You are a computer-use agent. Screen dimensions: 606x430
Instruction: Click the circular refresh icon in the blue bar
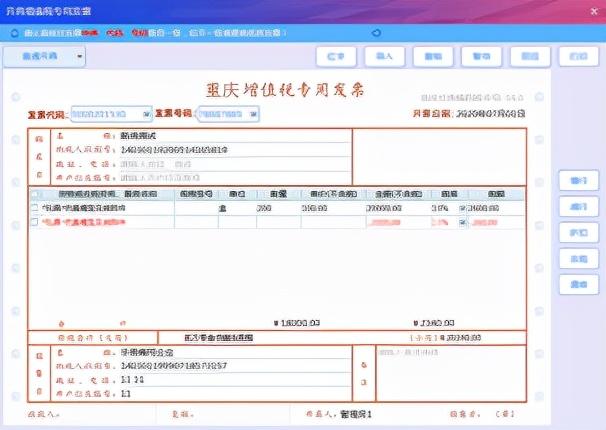(376, 33)
